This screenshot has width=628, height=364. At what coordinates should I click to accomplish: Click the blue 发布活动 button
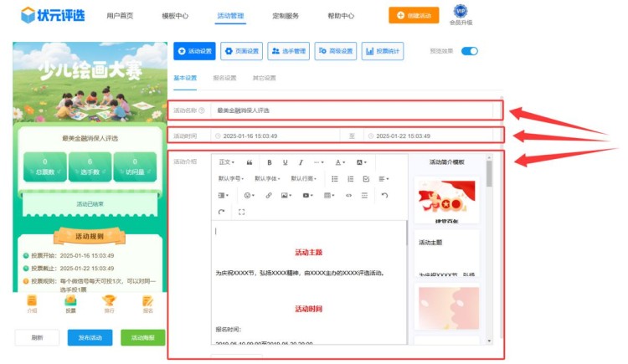(90, 337)
